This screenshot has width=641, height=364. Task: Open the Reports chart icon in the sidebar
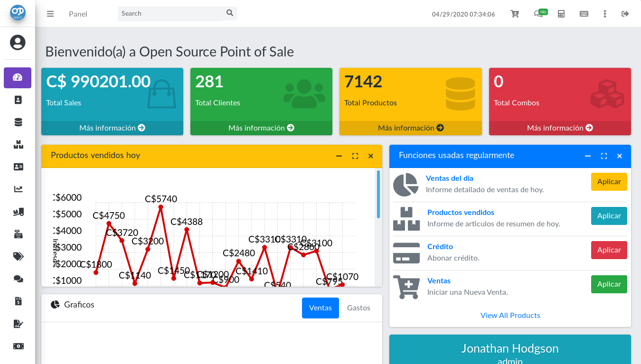click(18, 189)
